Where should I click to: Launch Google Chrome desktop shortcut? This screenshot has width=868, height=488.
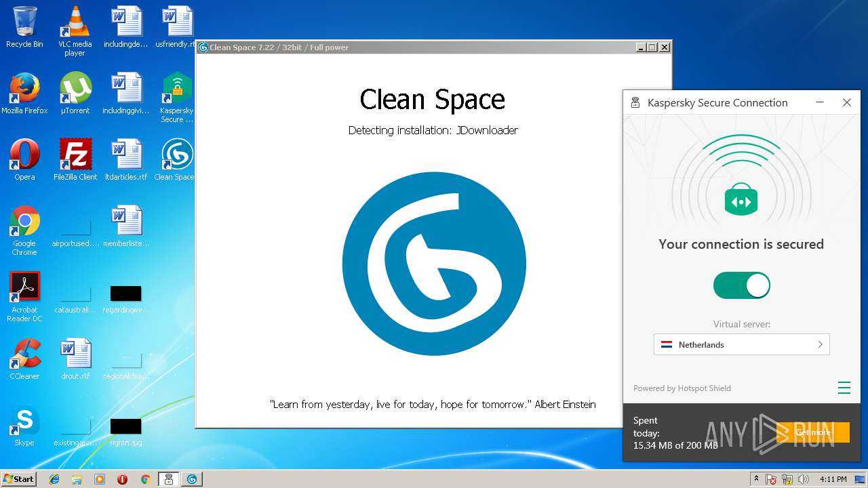(24, 230)
